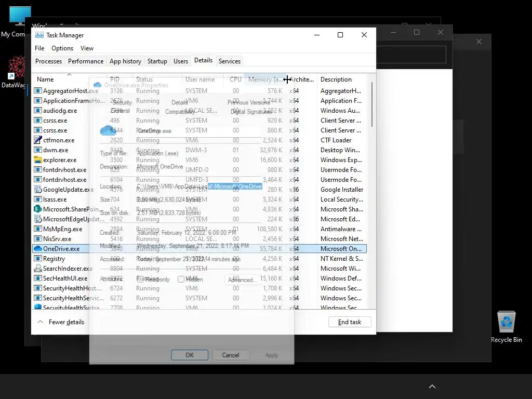This screenshot has height=399, width=532.
Task: Click the SecHealthUI.exe process icon
Action: pyautogui.click(x=37, y=278)
